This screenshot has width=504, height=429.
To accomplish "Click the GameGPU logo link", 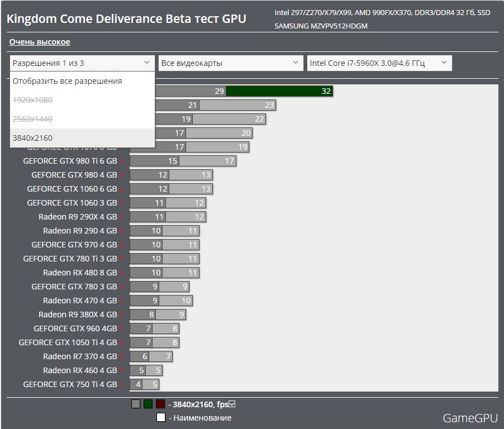I will click(x=470, y=418).
